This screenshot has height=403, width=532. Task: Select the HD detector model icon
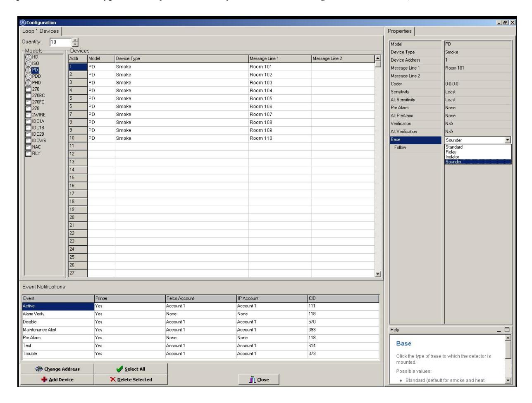(x=29, y=58)
